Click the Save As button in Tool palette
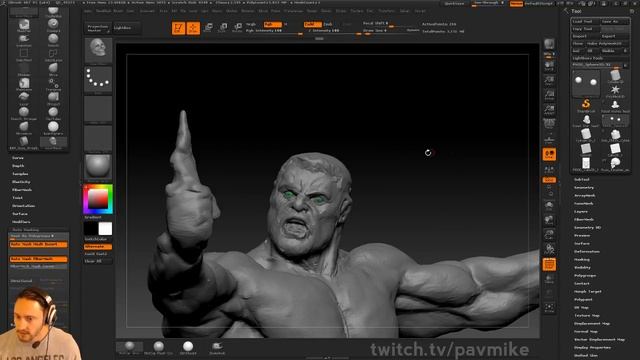 pyautogui.click(x=615, y=21)
